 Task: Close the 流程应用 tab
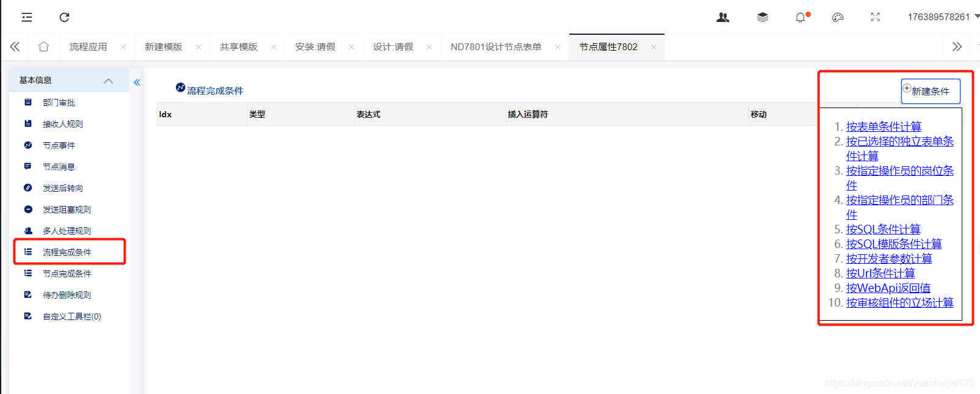pos(123,47)
